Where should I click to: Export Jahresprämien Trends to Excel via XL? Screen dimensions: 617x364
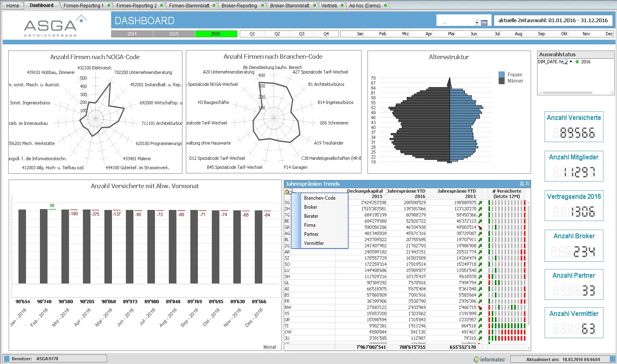[527, 184]
